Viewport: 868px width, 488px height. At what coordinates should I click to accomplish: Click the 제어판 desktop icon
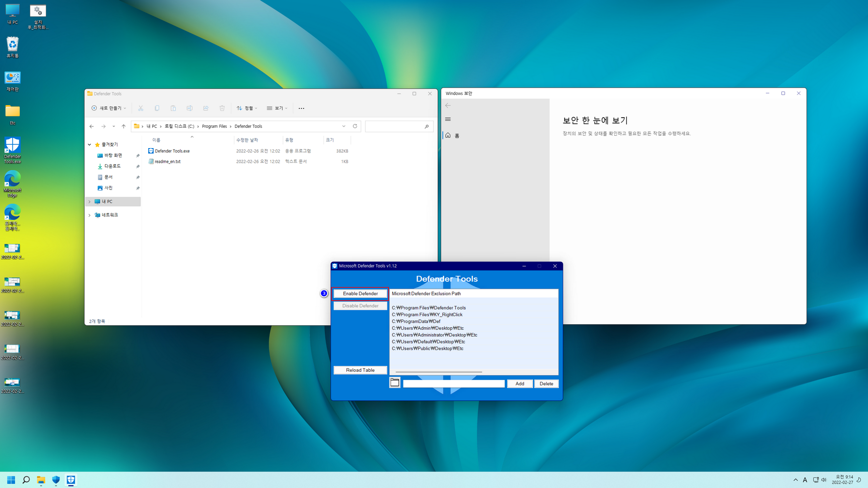point(13,81)
